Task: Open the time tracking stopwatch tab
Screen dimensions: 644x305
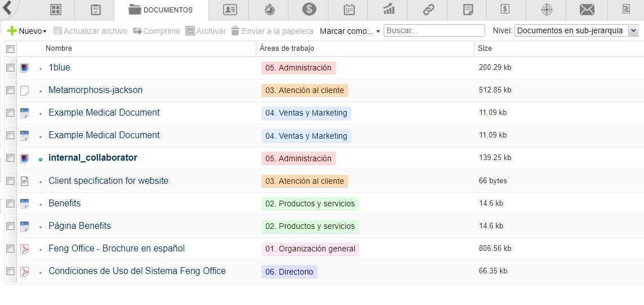Action: point(269,10)
